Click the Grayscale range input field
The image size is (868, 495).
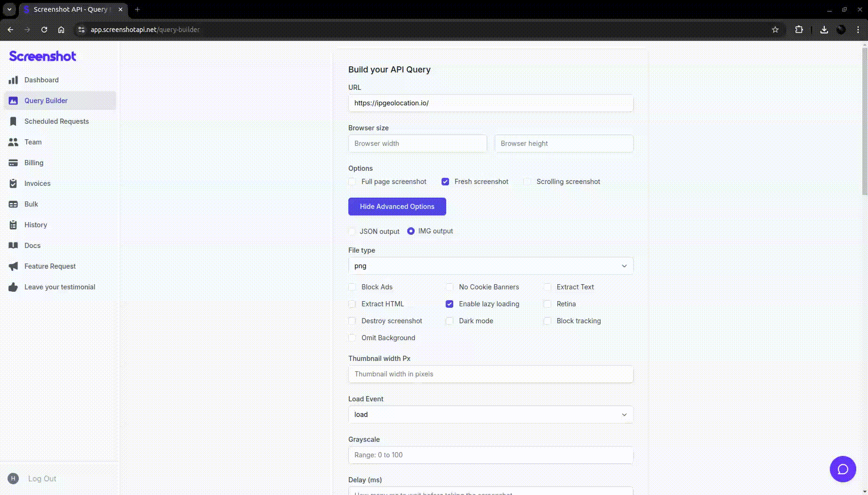[490, 455]
